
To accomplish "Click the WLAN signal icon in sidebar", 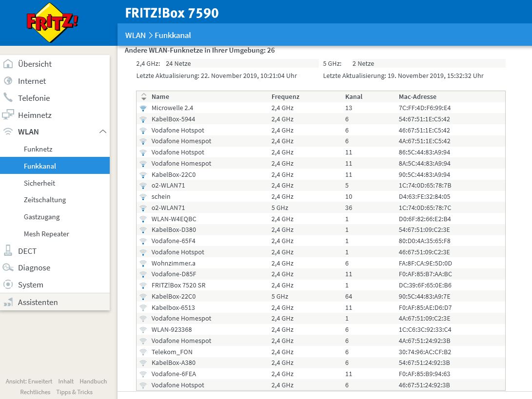I will (8, 132).
